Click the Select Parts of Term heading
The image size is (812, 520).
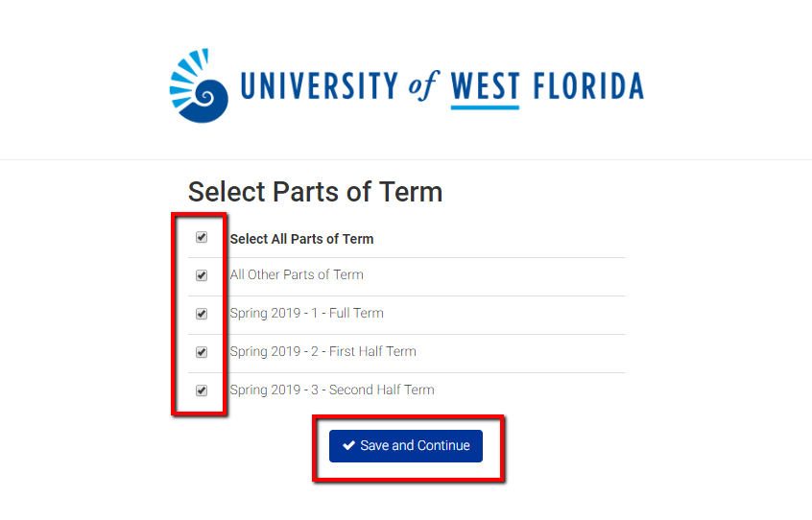[315, 192]
